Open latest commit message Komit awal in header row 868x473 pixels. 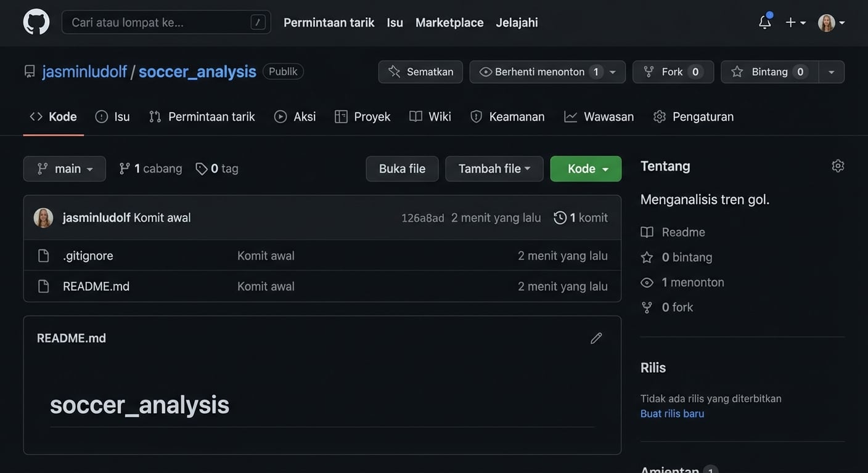tap(162, 217)
